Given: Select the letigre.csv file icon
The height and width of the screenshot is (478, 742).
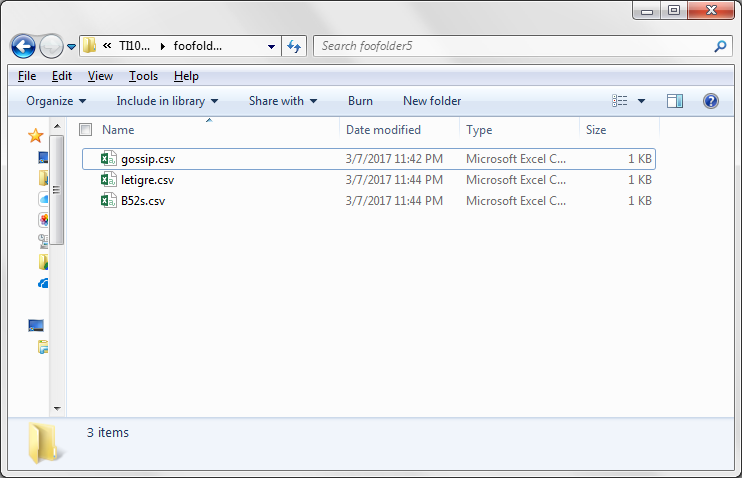Looking at the screenshot, I should click(x=108, y=179).
